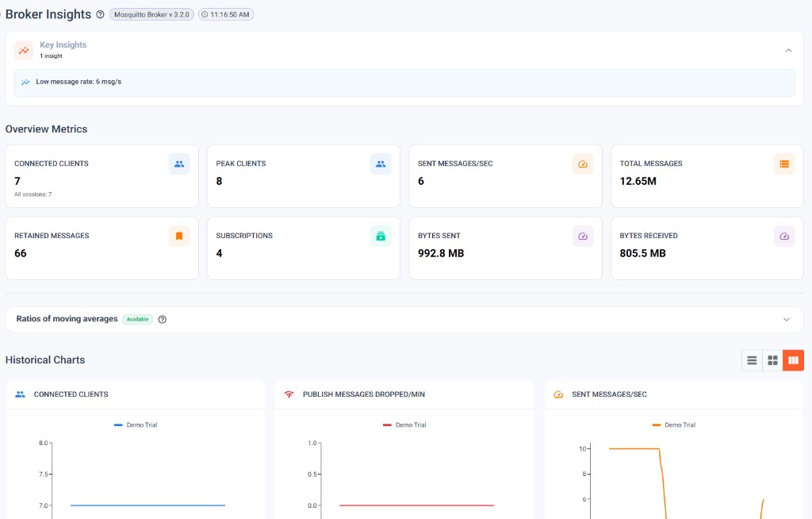Click the PEAK CLIENTS card title
The width and height of the screenshot is (812, 519).
click(241, 163)
